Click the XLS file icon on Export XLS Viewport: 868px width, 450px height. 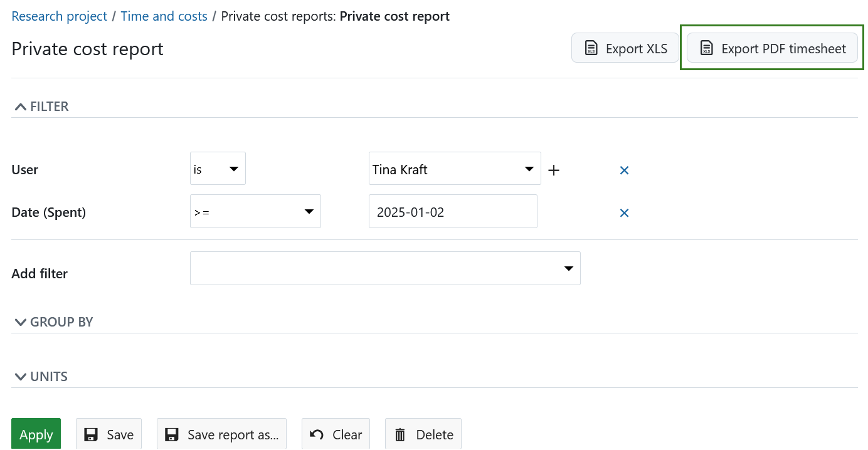tap(590, 48)
